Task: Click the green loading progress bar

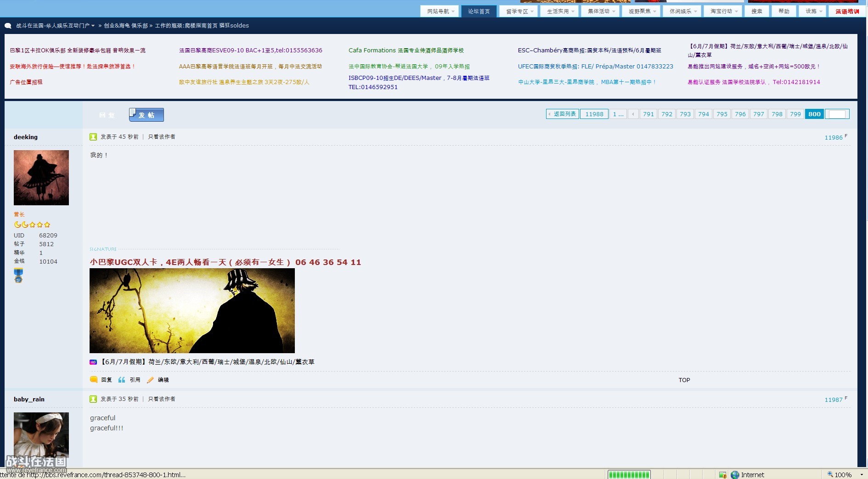Action: pyautogui.click(x=629, y=475)
